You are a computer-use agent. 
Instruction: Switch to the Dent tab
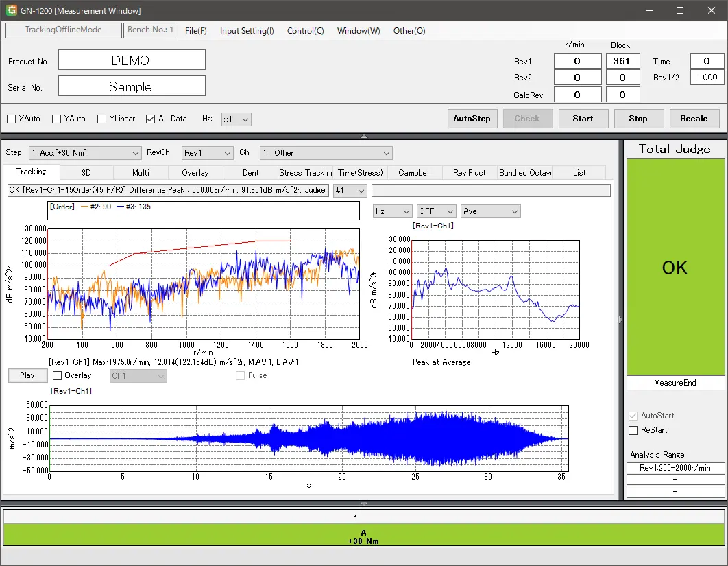(251, 172)
